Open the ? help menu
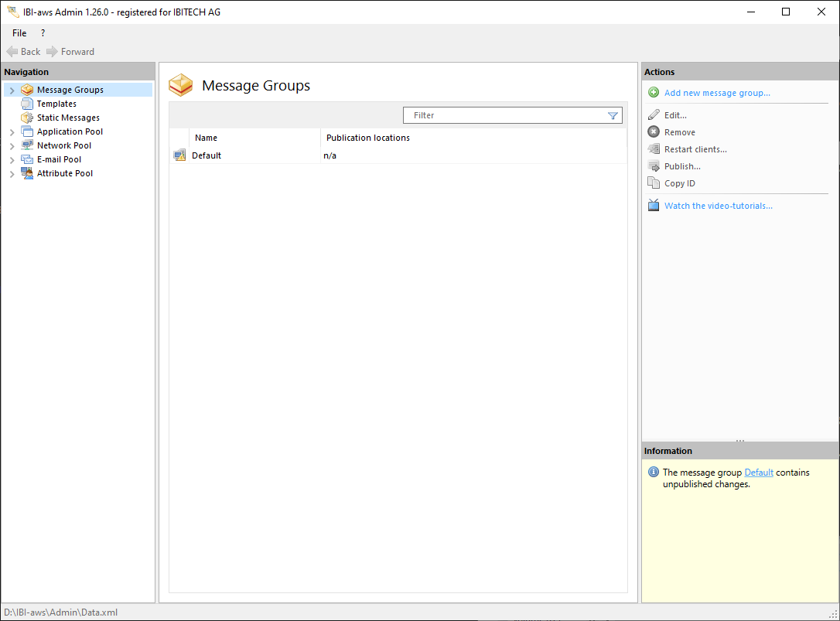 (43, 33)
